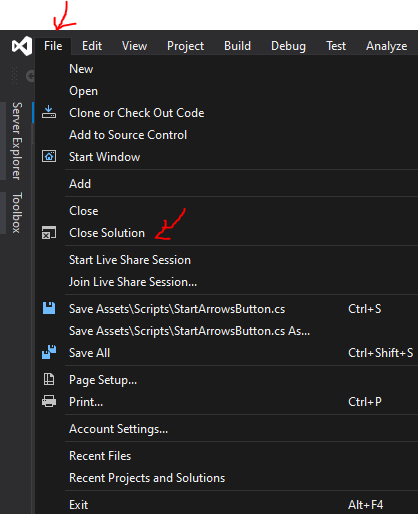Click the Start Window home icon

coord(49,156)
